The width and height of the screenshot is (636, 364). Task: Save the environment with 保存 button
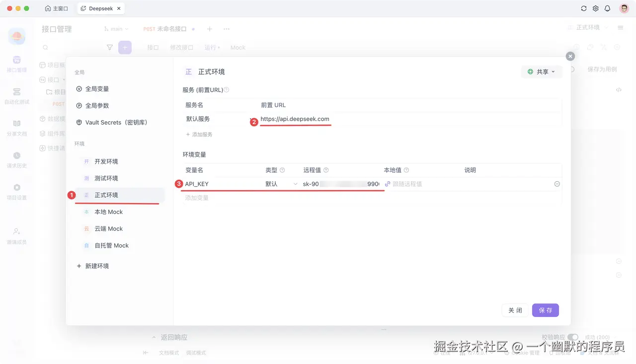546,310
